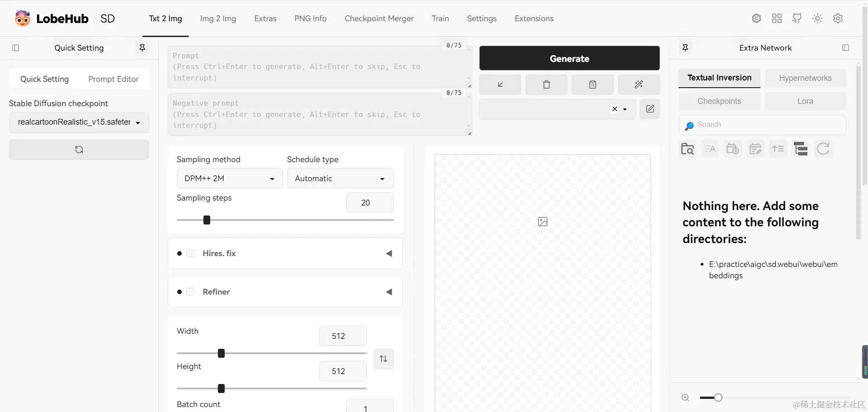The width and height of the screenshot is (868, 412).
Task: Click the calendar-edit date modified icon
Action: click(755, 149)
